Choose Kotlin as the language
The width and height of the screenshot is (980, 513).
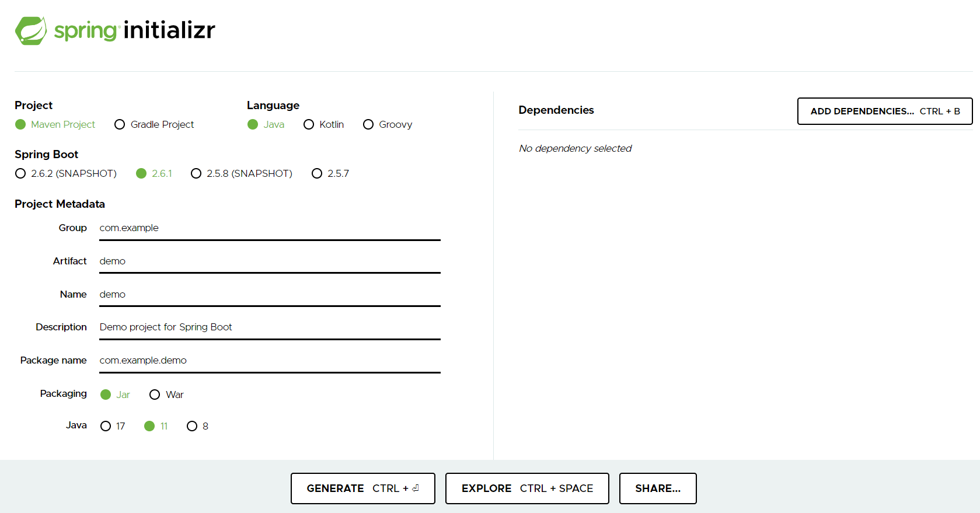click(324, 124)
